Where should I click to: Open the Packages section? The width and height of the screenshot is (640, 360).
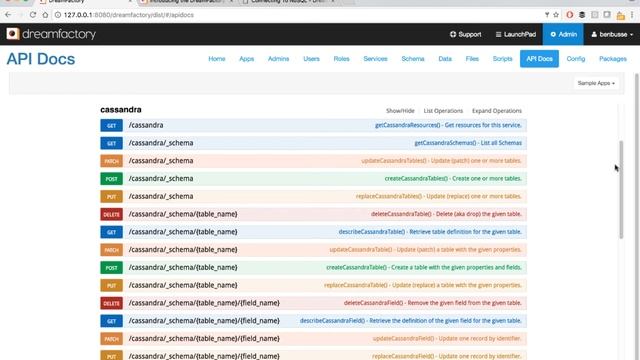point(613,59)
